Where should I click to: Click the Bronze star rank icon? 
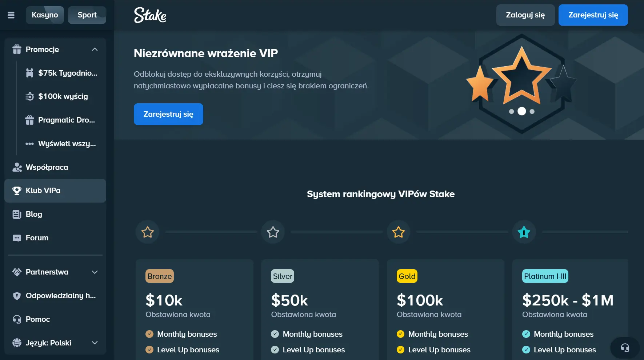[x=148, y=232]
